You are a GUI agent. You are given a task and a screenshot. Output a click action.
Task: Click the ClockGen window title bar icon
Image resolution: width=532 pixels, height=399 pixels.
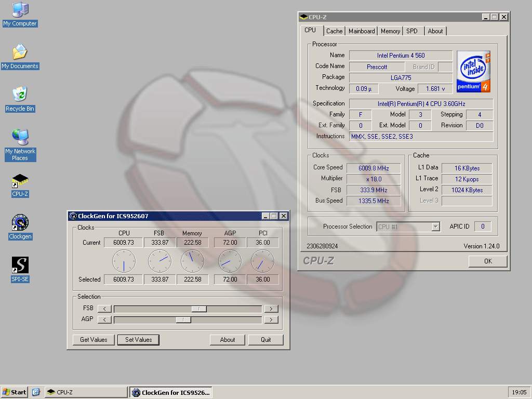(73, 216)
